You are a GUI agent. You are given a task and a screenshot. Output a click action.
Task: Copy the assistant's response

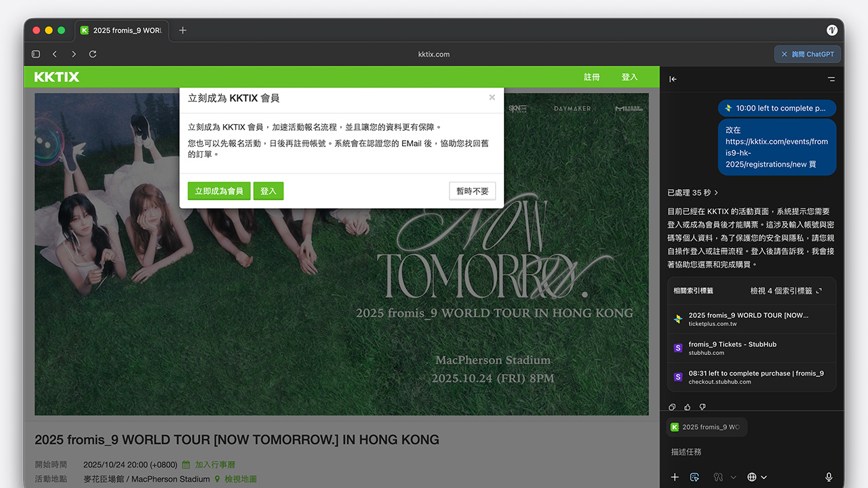[672, 407]
